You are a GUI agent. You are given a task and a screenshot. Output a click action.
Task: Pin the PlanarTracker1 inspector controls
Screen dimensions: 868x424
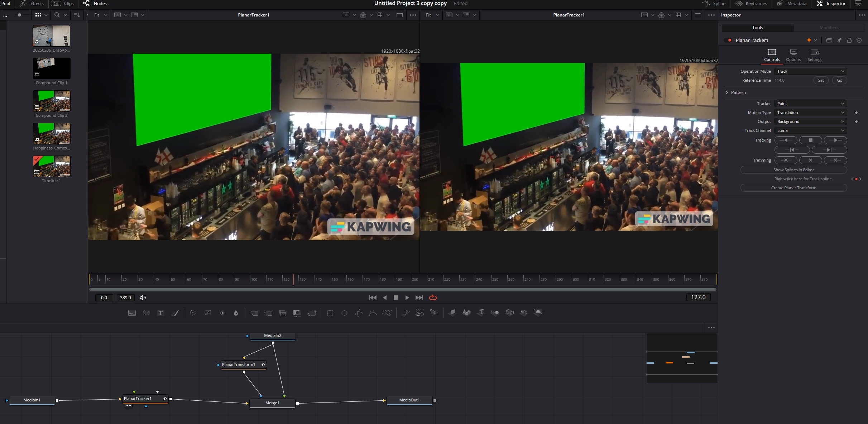coord(839,40)
